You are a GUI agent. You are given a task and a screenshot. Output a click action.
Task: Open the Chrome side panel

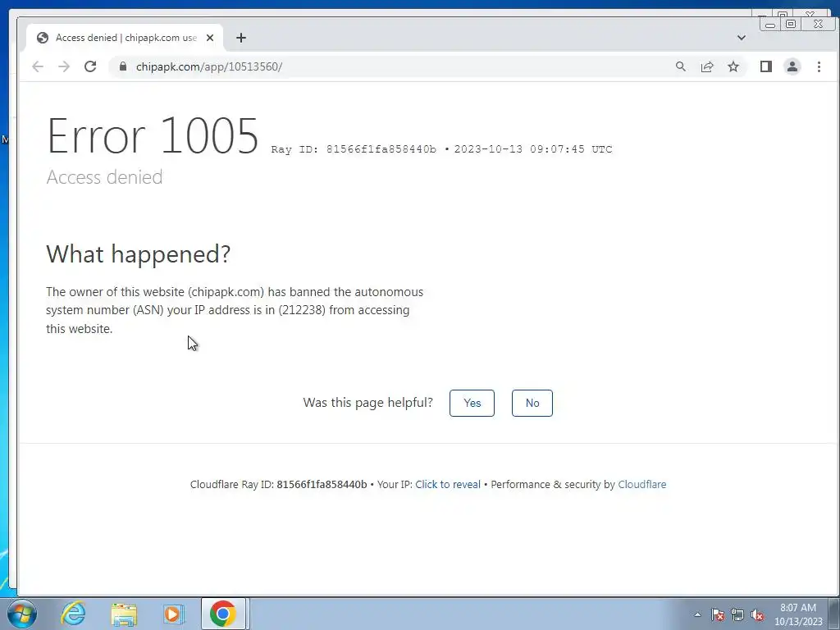pyautogui.click(x=766, y=66)
